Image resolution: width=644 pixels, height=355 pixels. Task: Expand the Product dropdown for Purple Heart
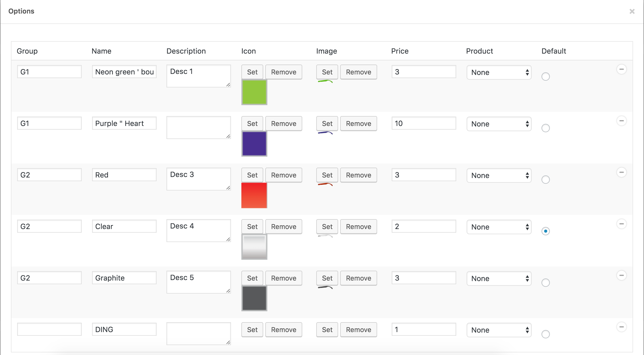[499, 124]
